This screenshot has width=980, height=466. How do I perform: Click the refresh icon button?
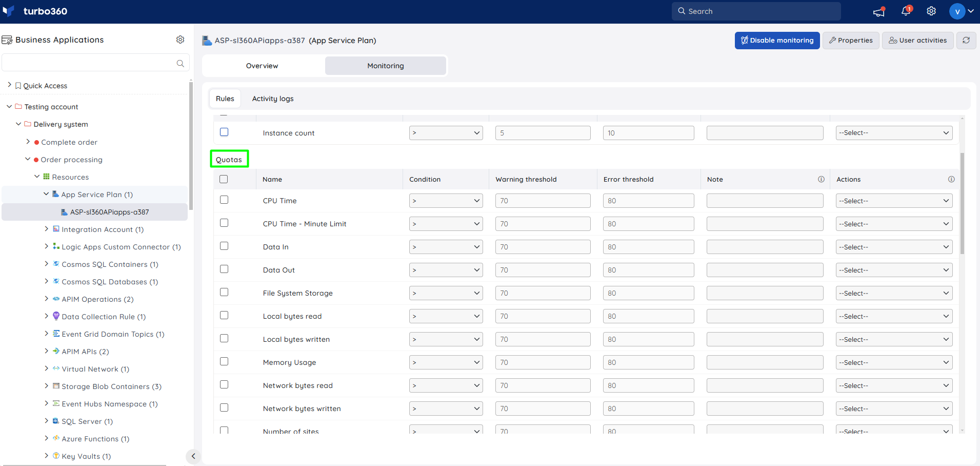[966, 40]
